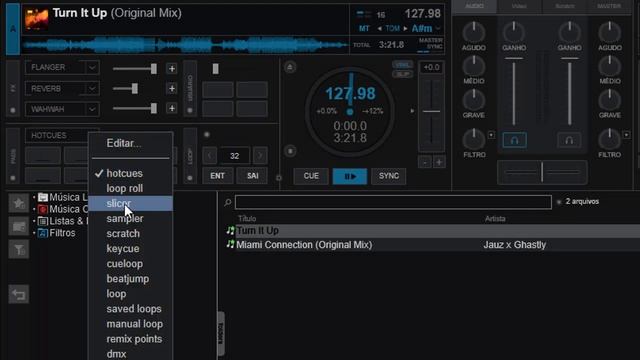640x360 pixels.
Task: Click the eject track icon
Action: (290, 67)
